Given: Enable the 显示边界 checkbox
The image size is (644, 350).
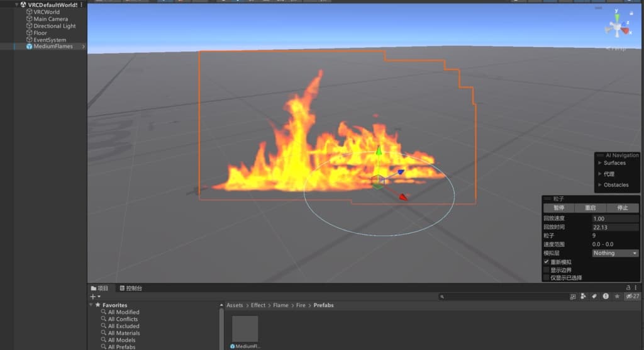Looking at the screenshot, I should coord(546,269).
